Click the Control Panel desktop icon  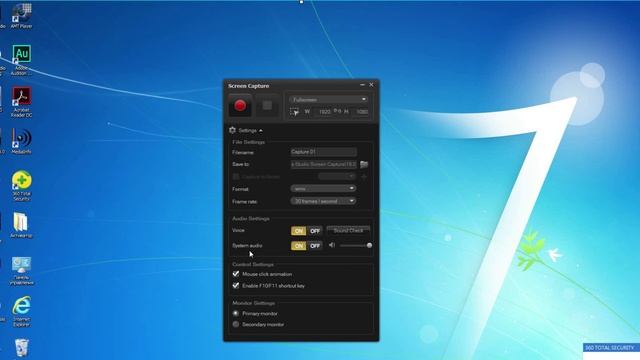[x=21, y=271]
